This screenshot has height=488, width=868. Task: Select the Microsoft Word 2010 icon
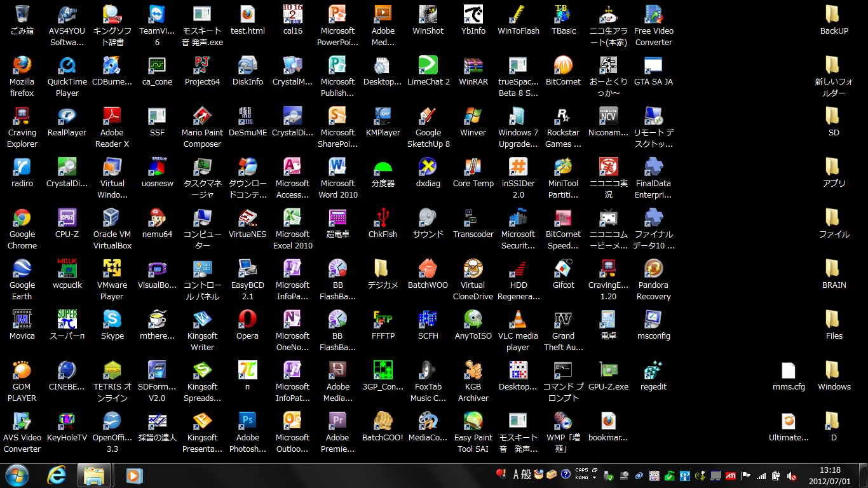(337, 178)
